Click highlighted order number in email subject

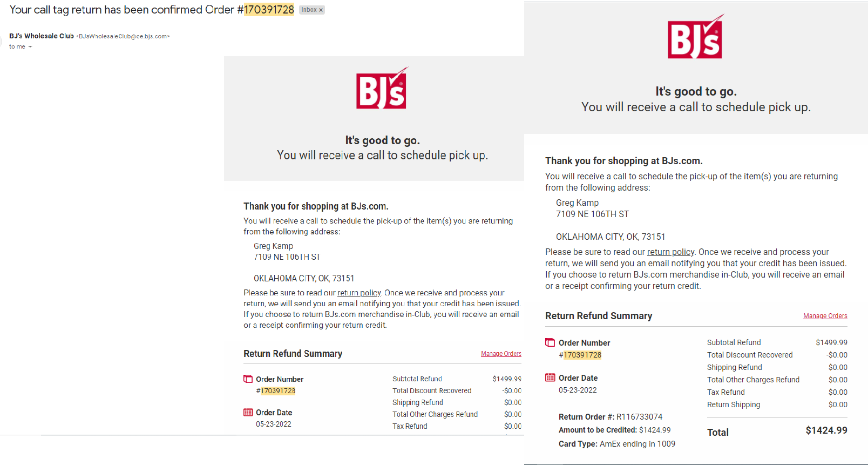pyautogui.click(x=269, y=10)
